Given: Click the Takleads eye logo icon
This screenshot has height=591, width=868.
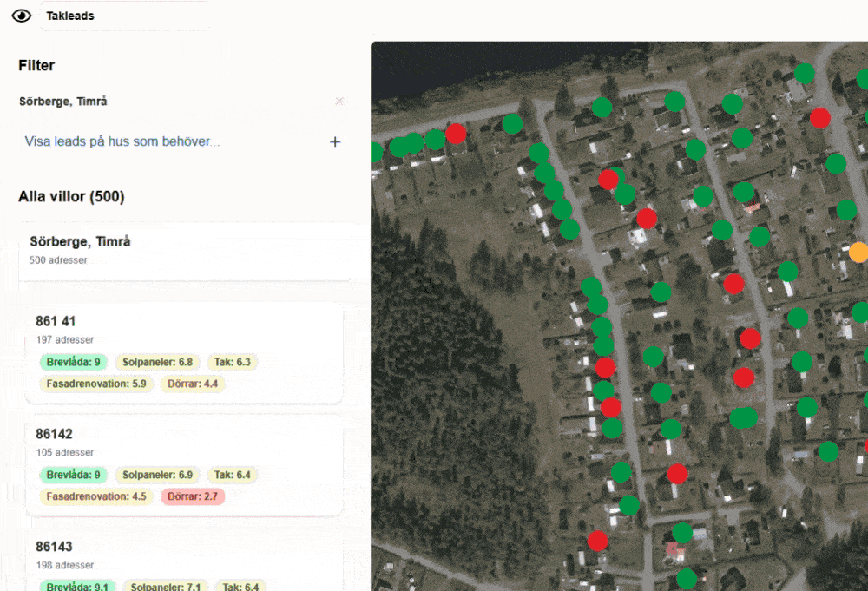Looking at the screenshot, I should point(22,16).
